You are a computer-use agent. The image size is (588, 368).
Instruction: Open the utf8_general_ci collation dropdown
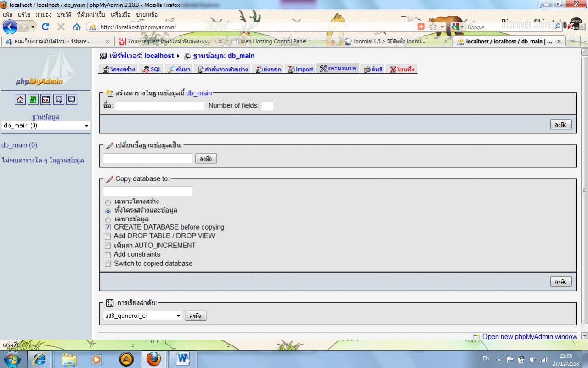coord(143,316)
